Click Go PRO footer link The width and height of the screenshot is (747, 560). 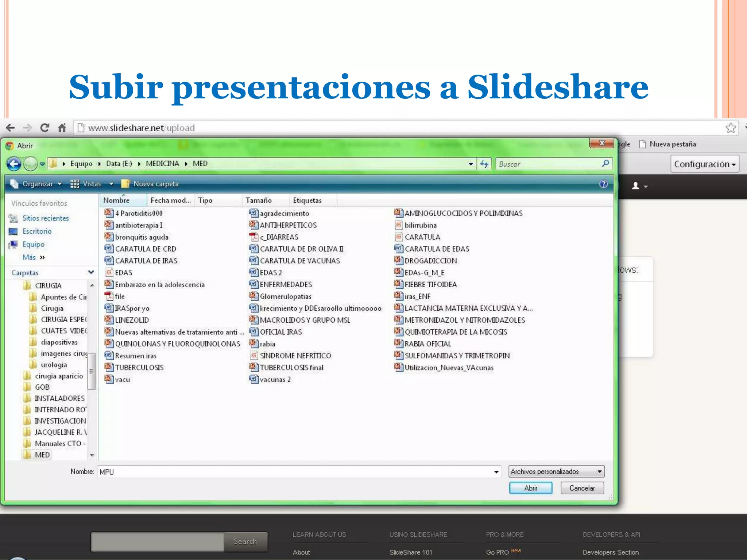pyautogui.click(x=497, y=552)
